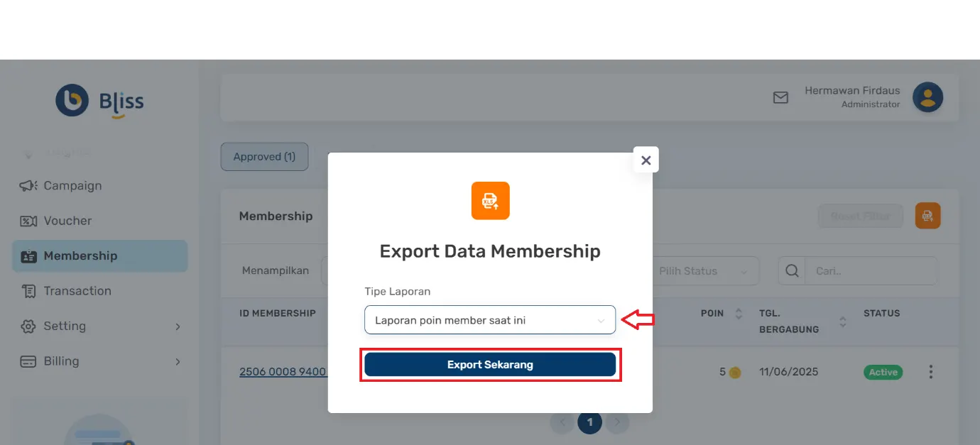Select the Approved (1) filter tab

click(x=264, y=156)
